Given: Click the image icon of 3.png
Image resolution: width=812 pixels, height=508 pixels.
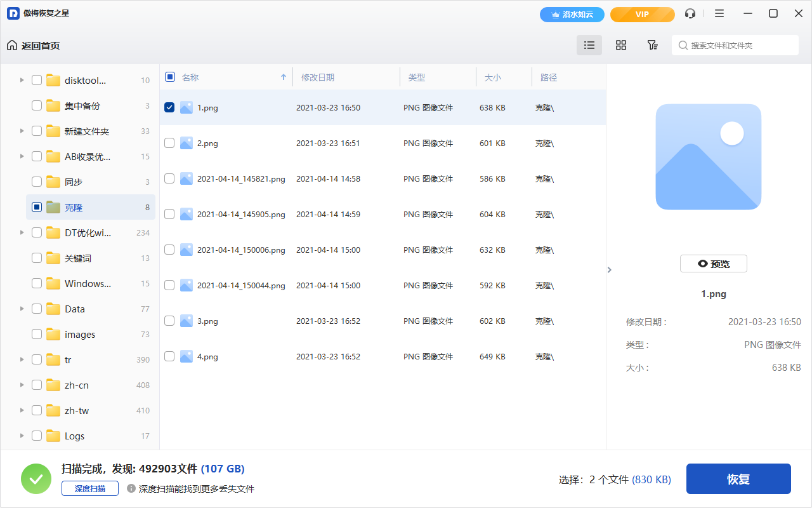Looking at the screenshot, I should 186,321.
